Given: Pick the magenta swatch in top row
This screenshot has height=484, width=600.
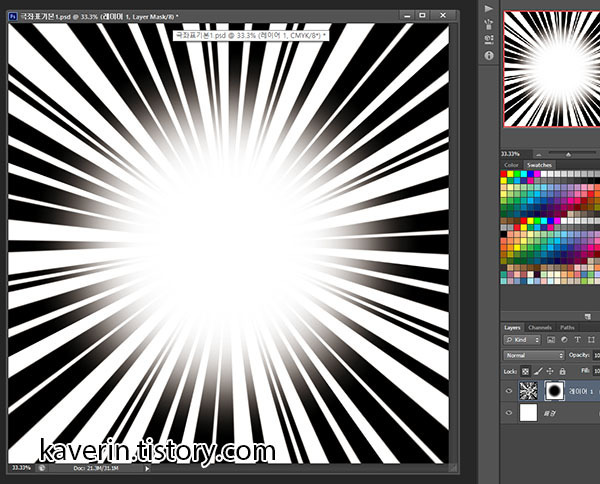Looking at the screenshot, I should click(537, 174).
